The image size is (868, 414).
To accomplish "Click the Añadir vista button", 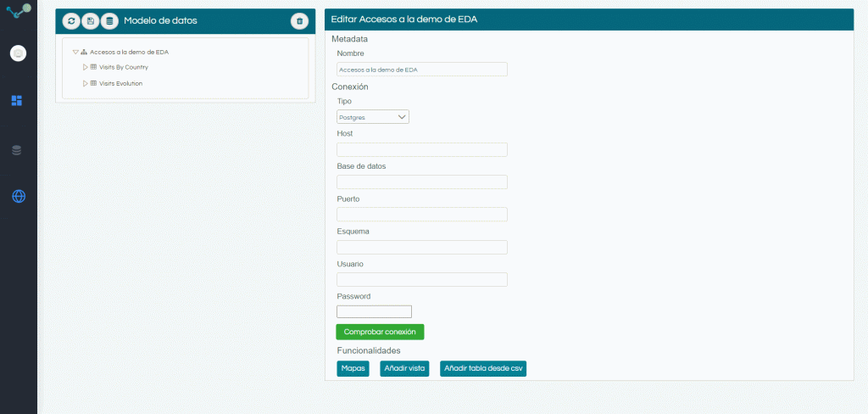I will [x=404, y=368].
